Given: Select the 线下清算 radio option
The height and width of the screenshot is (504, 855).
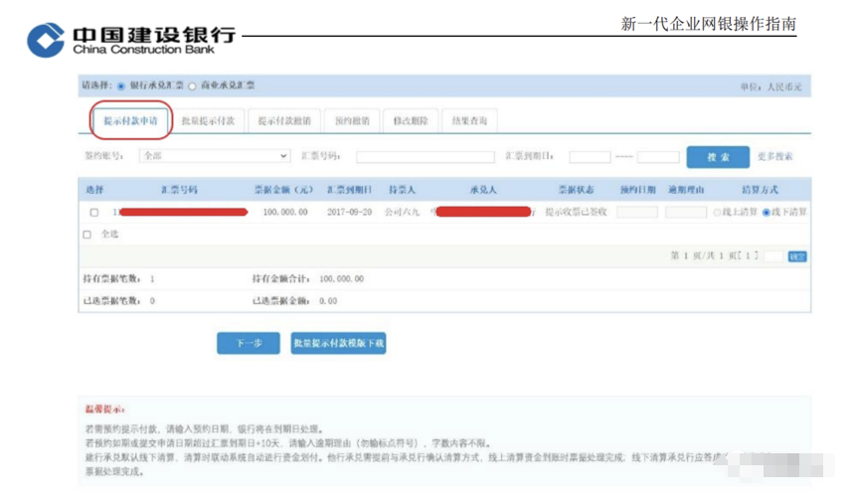Looking at the screenshot, I should (766, 213).
